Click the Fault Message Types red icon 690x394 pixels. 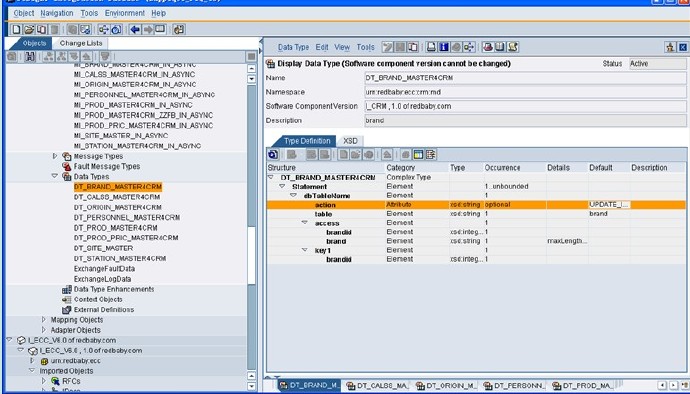[66, 166]
